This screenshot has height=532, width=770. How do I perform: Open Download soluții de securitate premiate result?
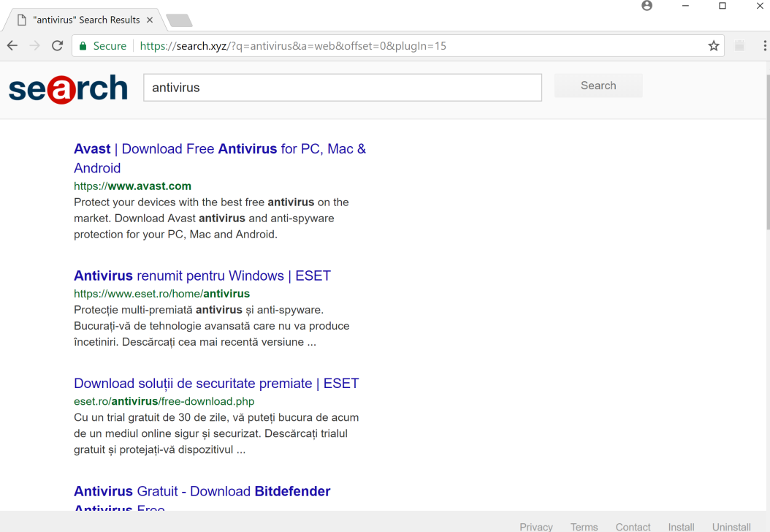pos(216,383)
